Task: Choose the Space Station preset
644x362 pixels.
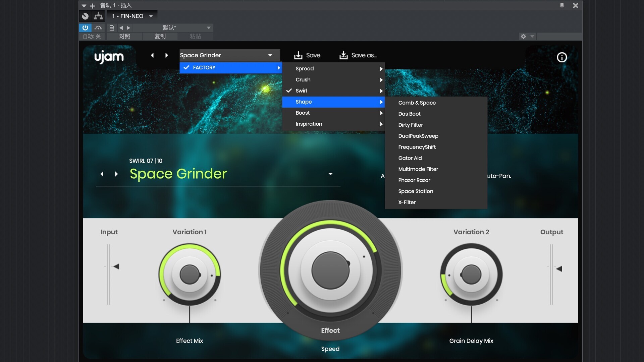Action: (436, 191)
